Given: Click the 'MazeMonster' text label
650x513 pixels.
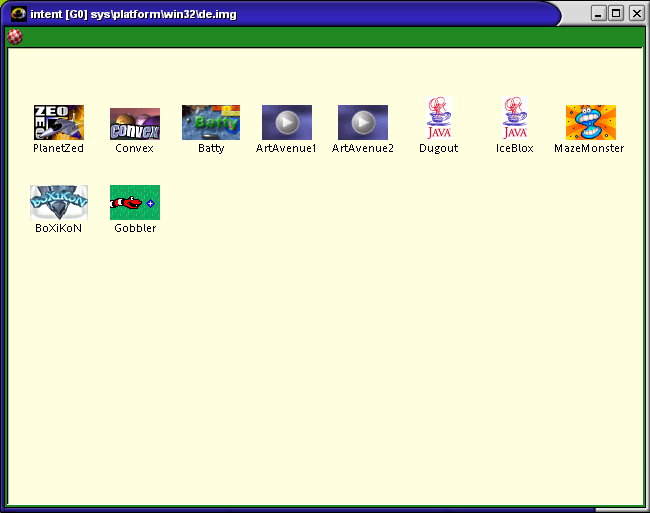Looking at the screenshot, I should (x=589, y=148).
